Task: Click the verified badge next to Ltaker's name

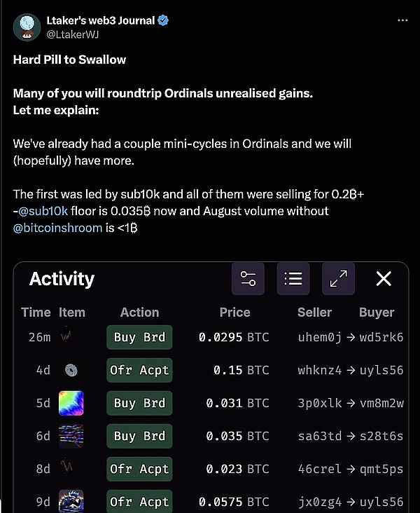Action: [x=163, y=20]
